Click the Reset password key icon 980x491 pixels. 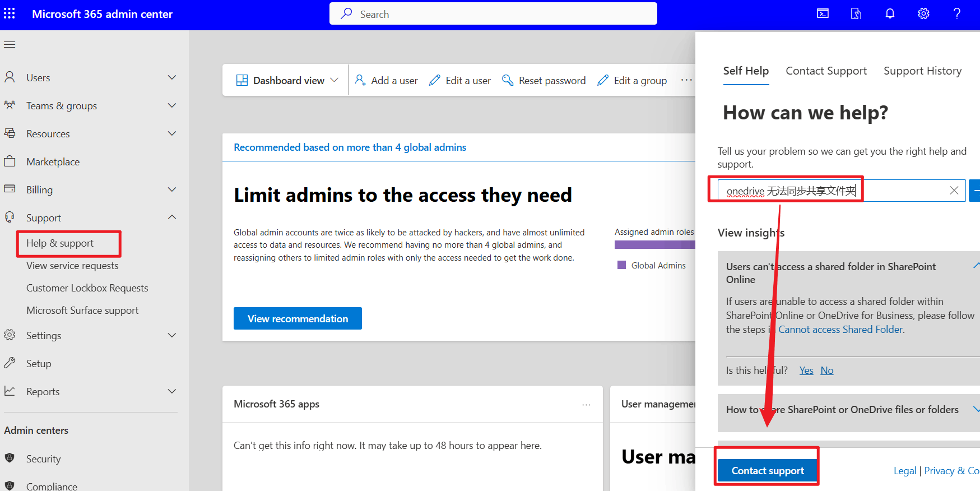(508, 80)
